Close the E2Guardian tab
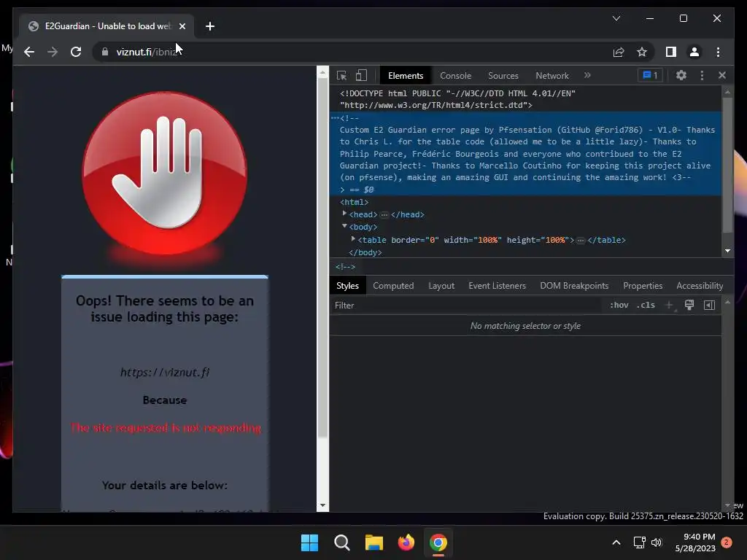This screenshot has width=747, height=560. click(182, 26)
